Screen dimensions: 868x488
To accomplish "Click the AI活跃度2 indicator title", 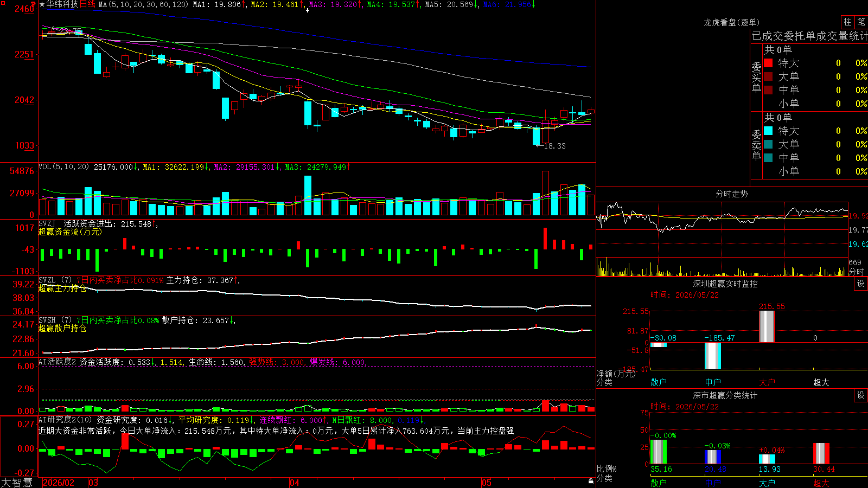I will click(x=58, y=362).
